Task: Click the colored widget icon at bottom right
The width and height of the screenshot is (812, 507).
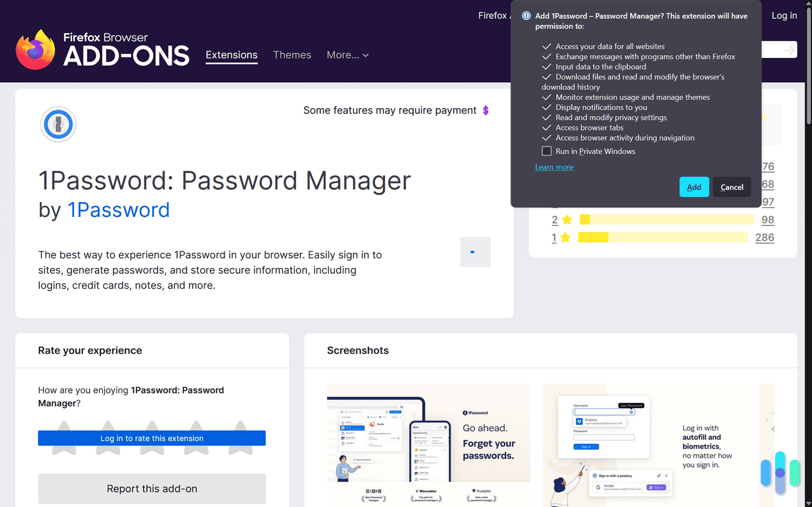Action: point(780,472)
